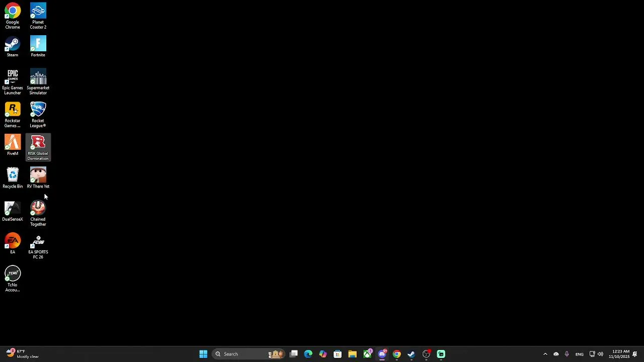
Task: Switch to Steam in the taskbar
Action: coord(411,354)
